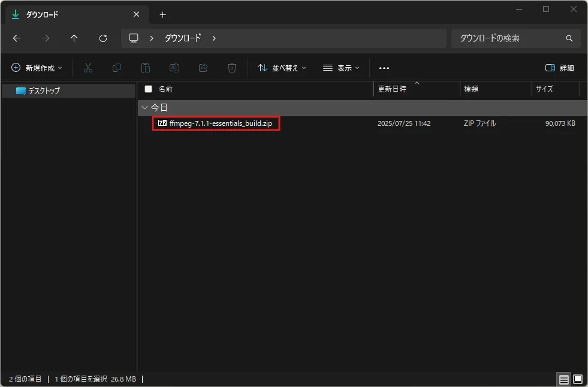
Task: Sort by 更新日時 column header
Action: coord(417,89)
